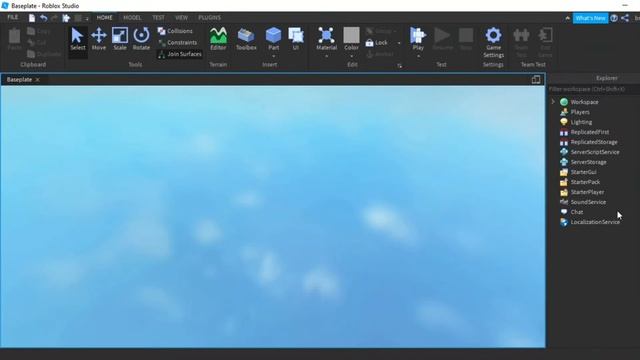Screen dimensions: 640x360
Task: Select Lighting in Explorer
Action: [581, 122]
